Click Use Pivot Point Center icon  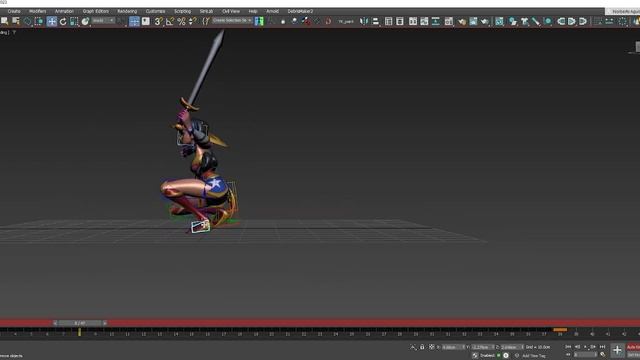pos(122,21)
